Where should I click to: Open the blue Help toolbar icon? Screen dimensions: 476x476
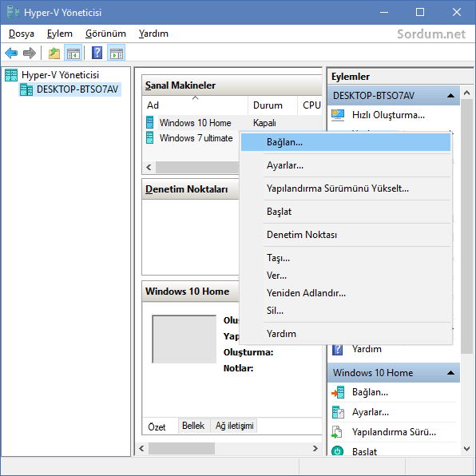[97, 54]
